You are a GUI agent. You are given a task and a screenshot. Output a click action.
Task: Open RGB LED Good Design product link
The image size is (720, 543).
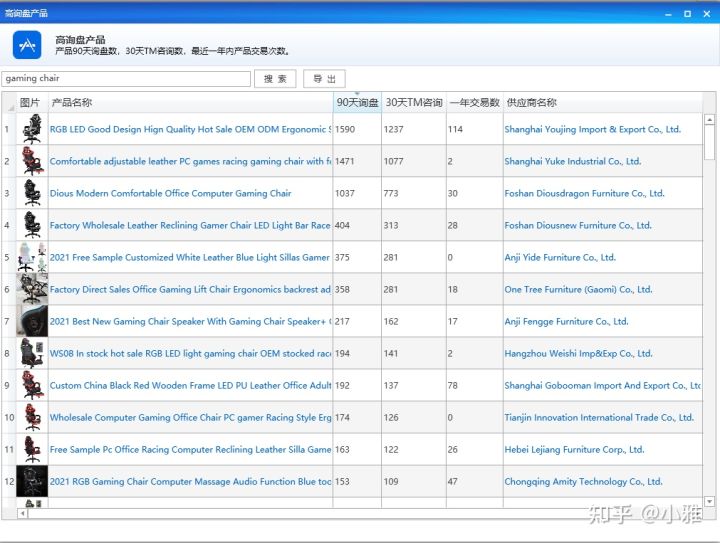[190, 129]
